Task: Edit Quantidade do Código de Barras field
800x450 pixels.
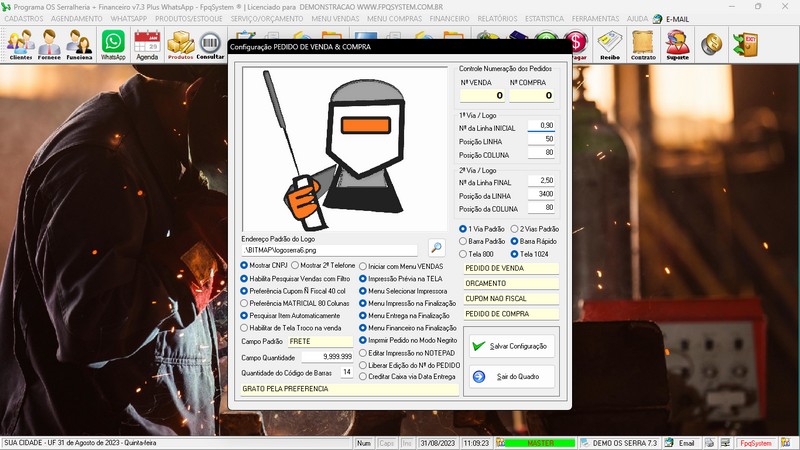Action: click(x=346, y=372)
